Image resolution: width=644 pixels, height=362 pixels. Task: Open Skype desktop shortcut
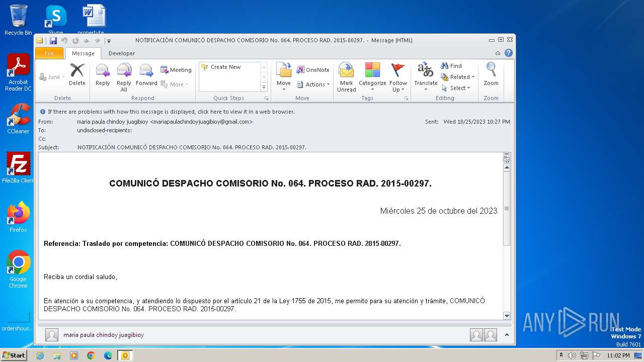click(x=55, y=20)
